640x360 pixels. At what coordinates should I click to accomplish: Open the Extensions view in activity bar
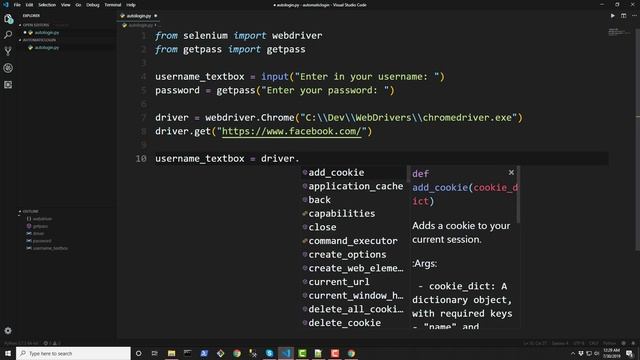(x=8, y=84)
